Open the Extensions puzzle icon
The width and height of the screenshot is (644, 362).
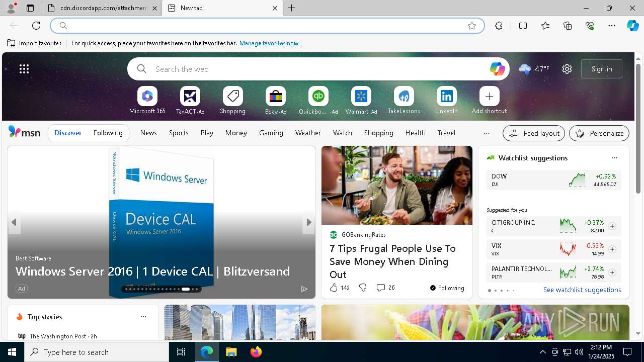[499, 26]
